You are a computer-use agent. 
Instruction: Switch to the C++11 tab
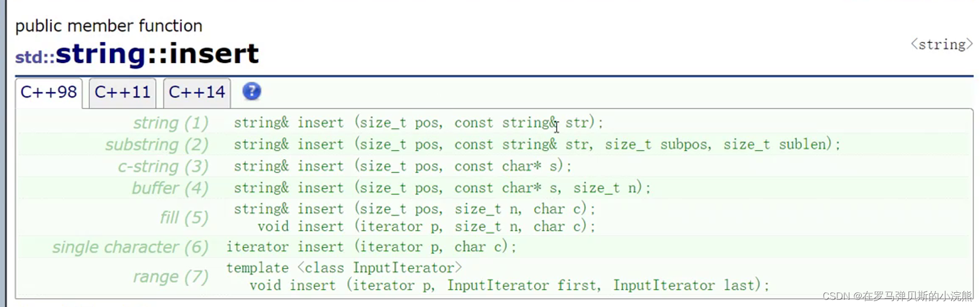coord(122,92)
